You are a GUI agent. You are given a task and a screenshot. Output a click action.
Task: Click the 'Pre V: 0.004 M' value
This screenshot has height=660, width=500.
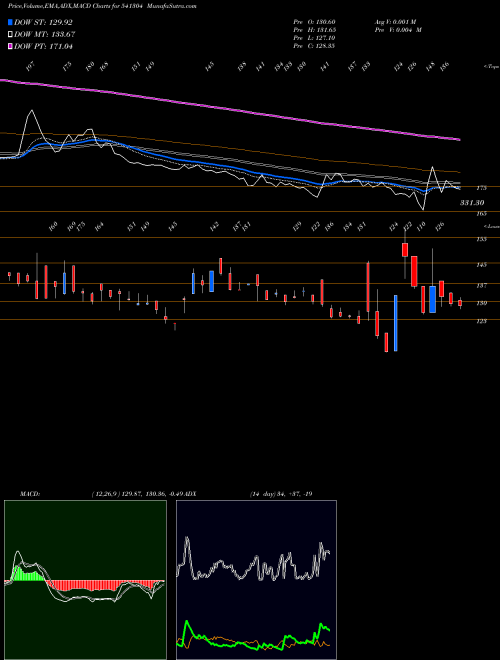click(x=398, y=30)
